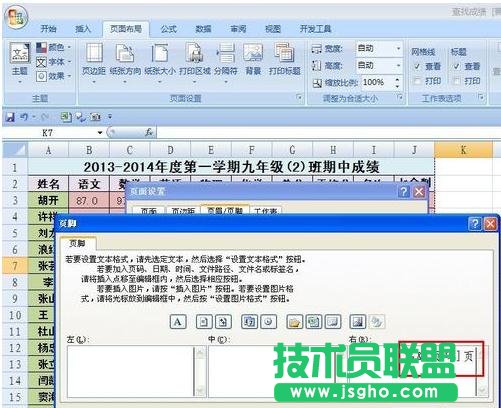Click the cell containing 胡开
The height and width of the screenshot is (408, 501).
pyautogui.click(x=48, y=200)
